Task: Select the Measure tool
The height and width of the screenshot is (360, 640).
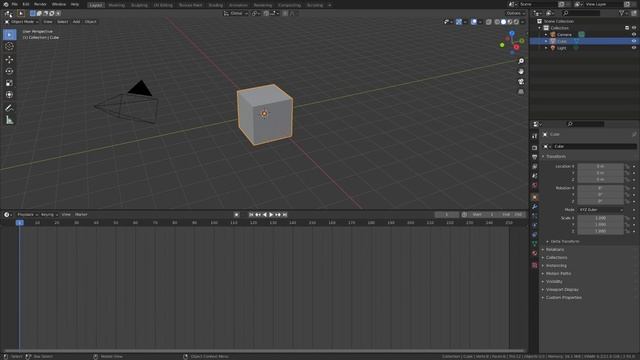Action: click(9, 120)
